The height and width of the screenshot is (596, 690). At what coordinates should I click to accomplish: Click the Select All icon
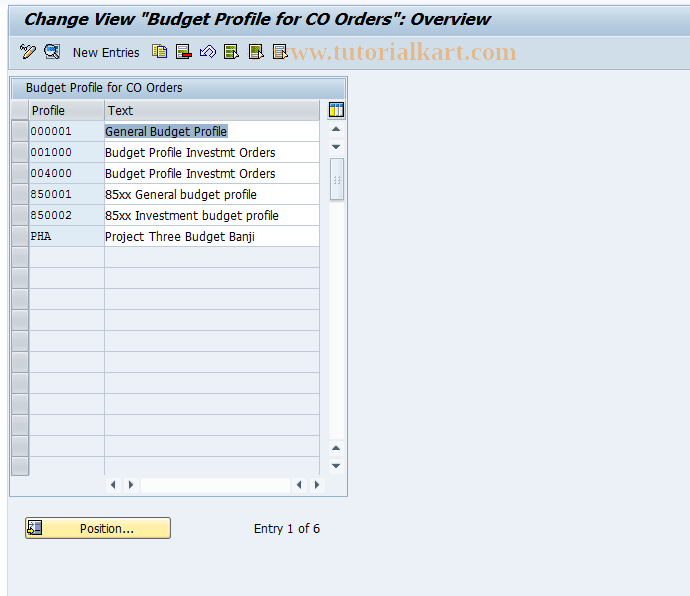[231, 52]
